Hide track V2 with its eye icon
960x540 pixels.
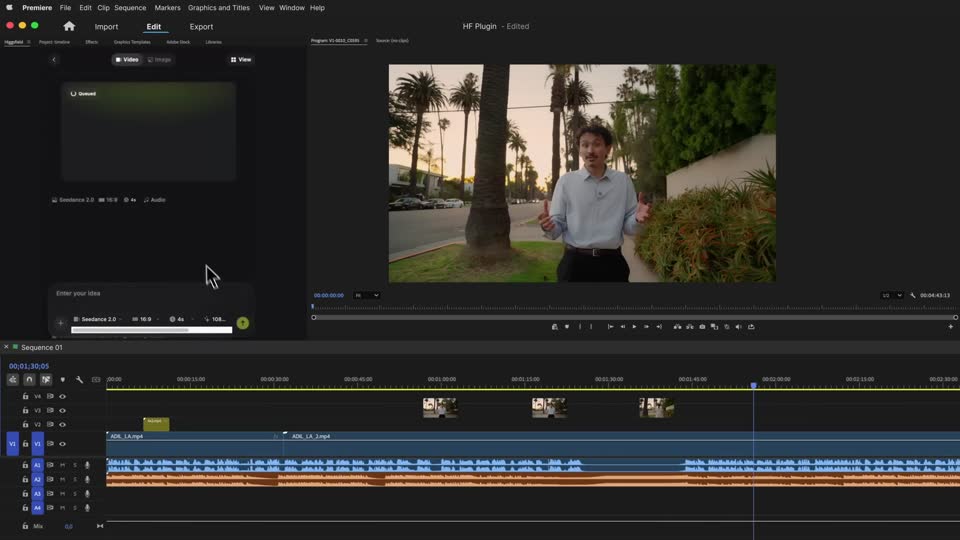(62, 424)
